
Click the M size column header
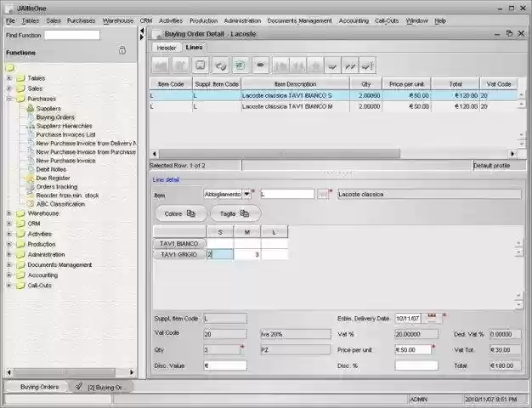247,232
